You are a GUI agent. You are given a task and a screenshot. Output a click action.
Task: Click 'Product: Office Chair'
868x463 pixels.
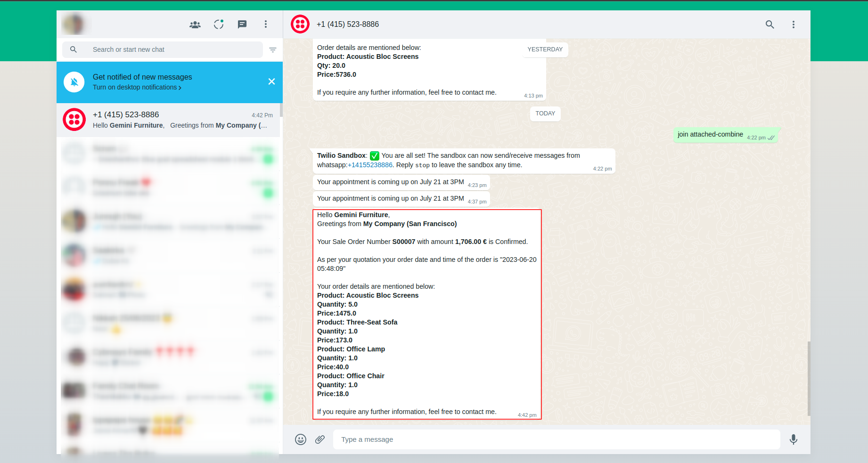[351, 376]
